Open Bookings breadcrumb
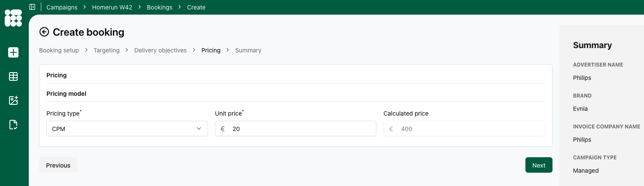 click(x=159, y=7)
